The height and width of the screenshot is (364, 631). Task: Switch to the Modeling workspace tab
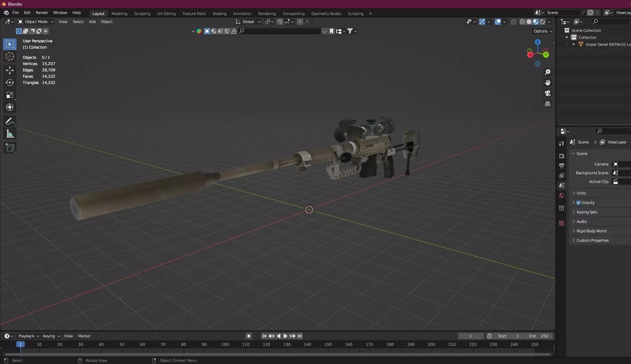(119, 14)
